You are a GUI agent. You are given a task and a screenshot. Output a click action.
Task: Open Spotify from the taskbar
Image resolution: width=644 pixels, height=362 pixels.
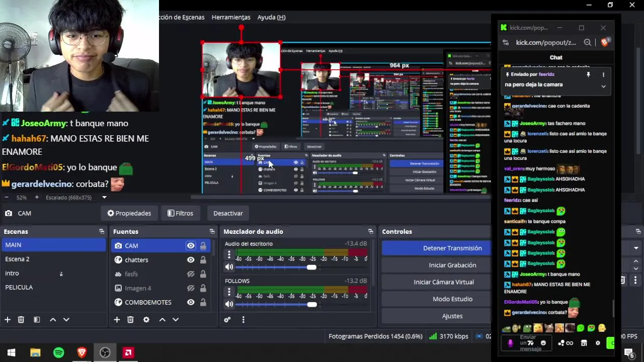[58, 352]
